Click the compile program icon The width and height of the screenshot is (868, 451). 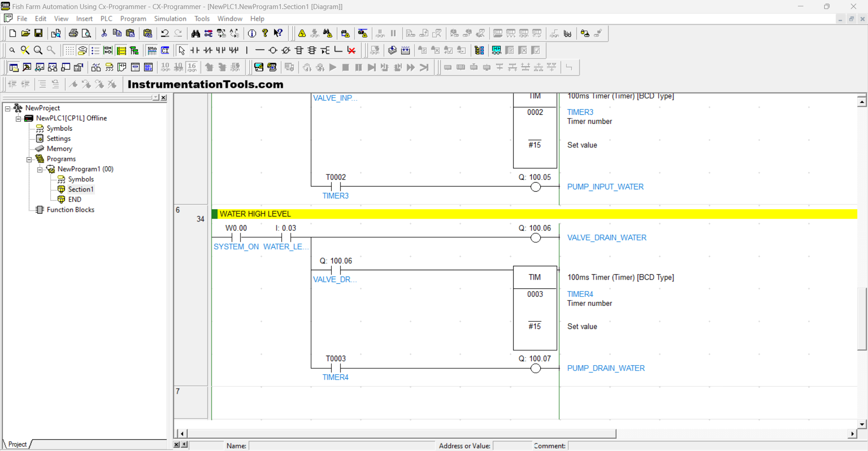tap(392, 50)
